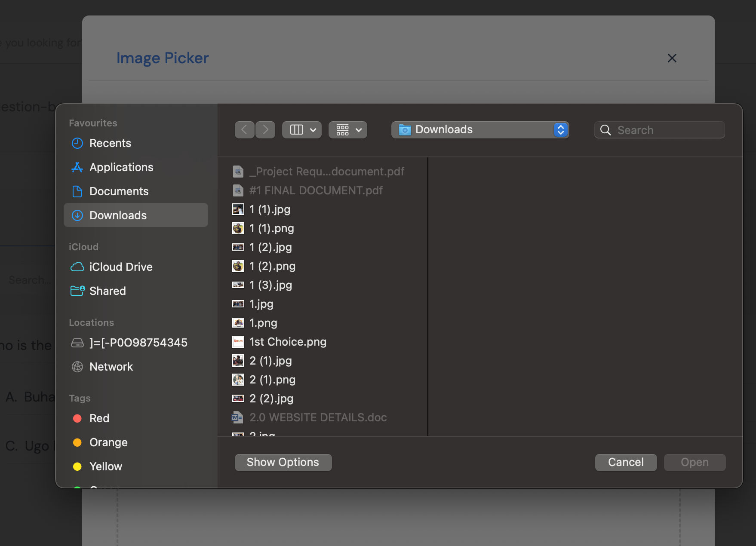Select the file 1st Choice.png
Screen dimensions: 756x546
coord(288,342)
